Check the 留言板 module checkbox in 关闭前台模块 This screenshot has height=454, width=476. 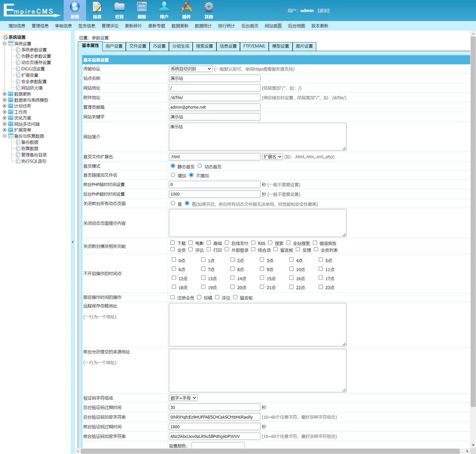click(x=276, y=249)
